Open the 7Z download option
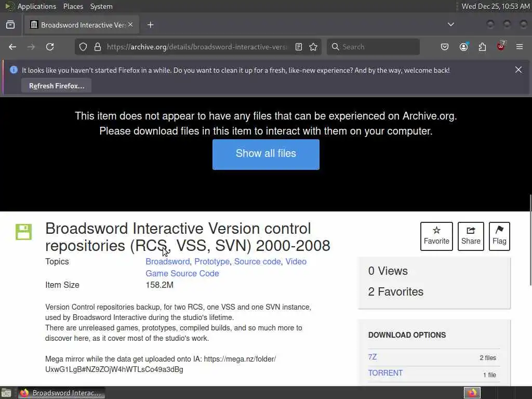 (372, 357)
